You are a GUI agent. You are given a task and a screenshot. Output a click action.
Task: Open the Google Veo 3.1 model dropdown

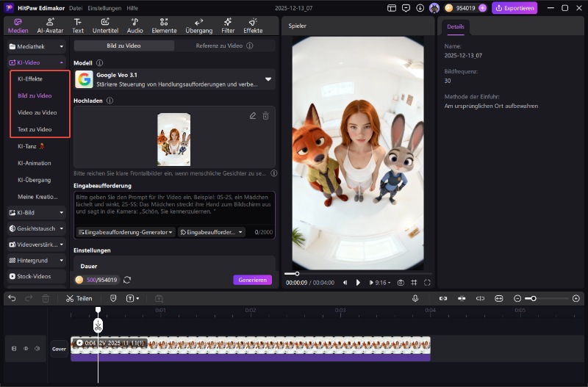click(175, 79)
